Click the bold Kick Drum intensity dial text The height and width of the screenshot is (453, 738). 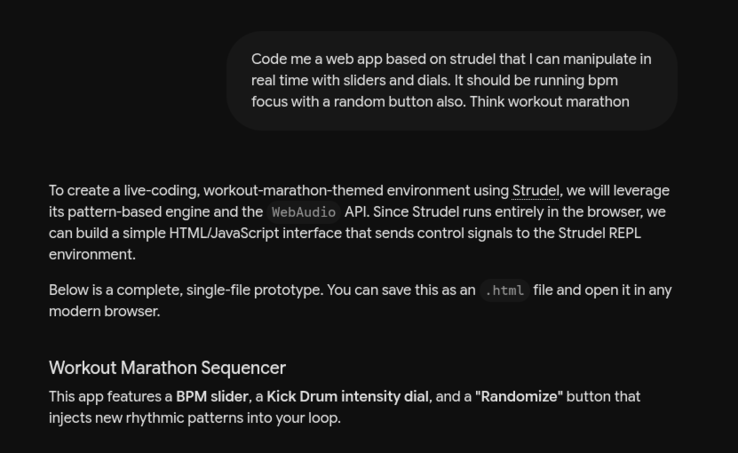tap(348, 396)
